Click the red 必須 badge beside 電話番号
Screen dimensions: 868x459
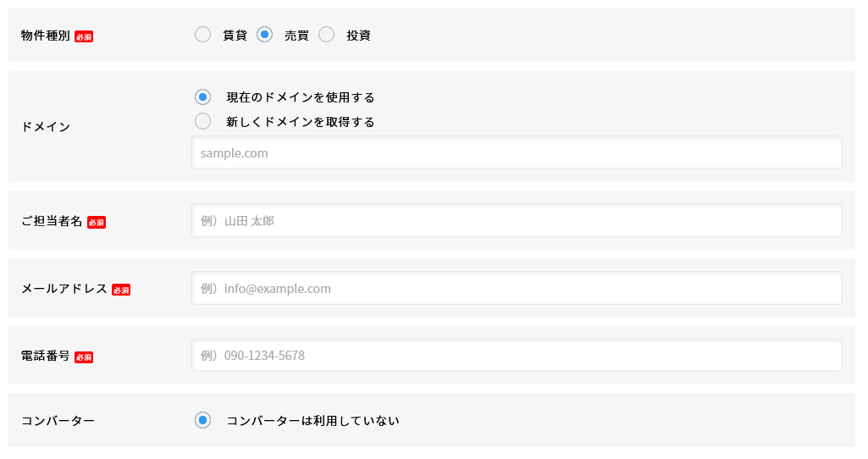point(84,357)
